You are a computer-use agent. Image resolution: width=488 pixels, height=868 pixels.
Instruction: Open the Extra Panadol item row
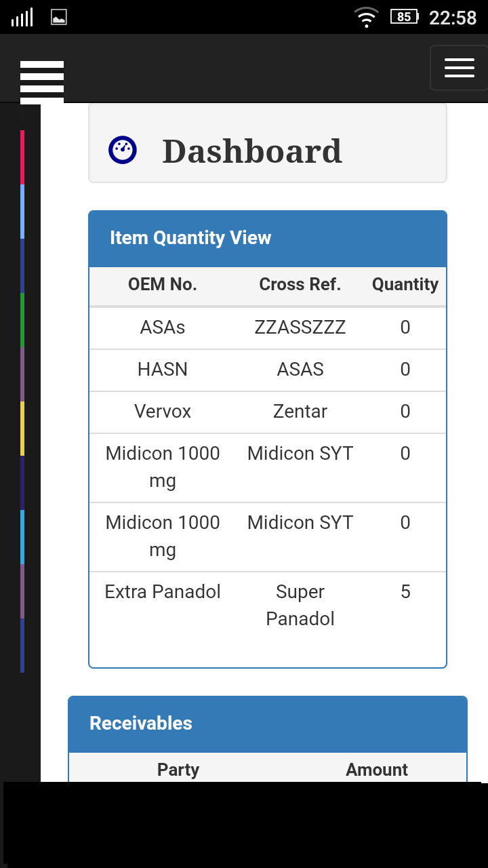tap(268, 606)
